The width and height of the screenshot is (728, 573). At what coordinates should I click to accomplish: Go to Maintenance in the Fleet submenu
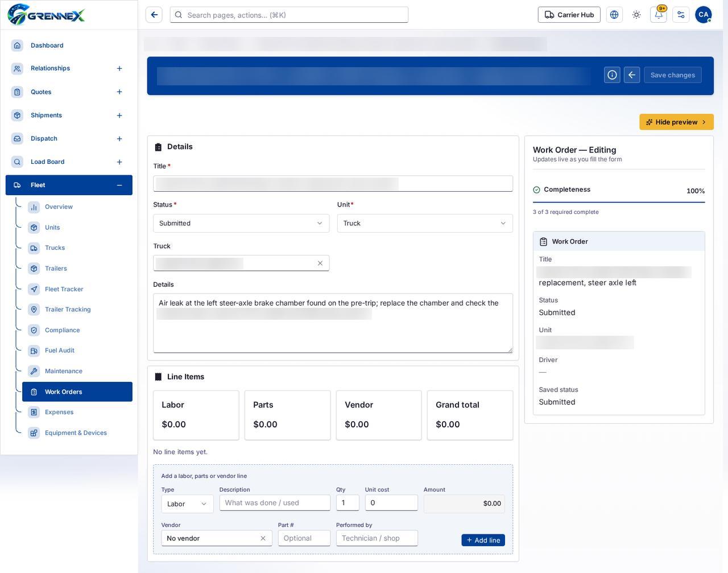click(64, 371)
